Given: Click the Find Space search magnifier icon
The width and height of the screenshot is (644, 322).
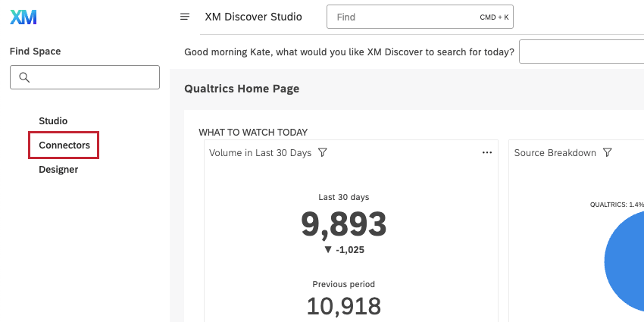Looking at the screenshot, I should point(24,77).
